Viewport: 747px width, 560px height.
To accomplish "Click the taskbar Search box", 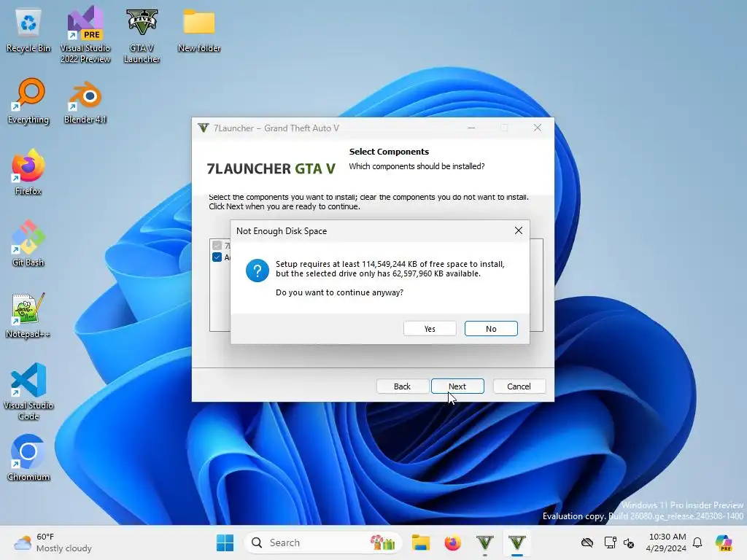I will pyautogui.click(x=323, y=542).
